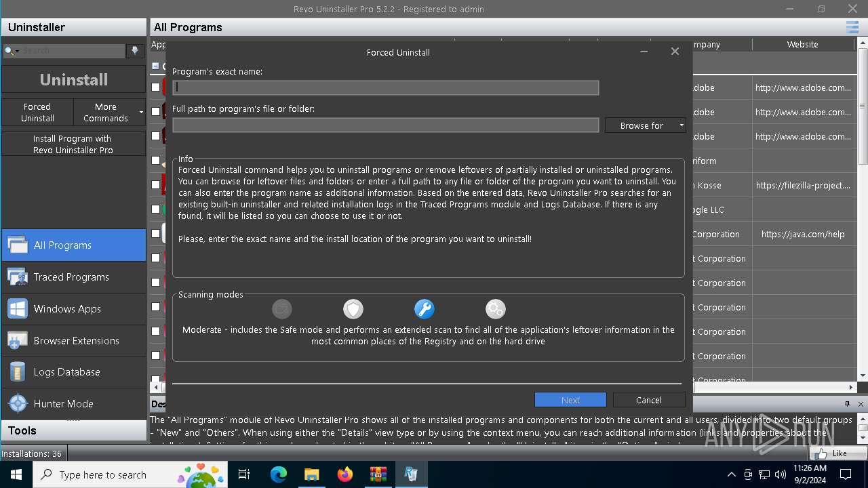Click the Revo Uninstaller taskbar icon
Viewport: 868px width, 488px height.
coord(411,474)
